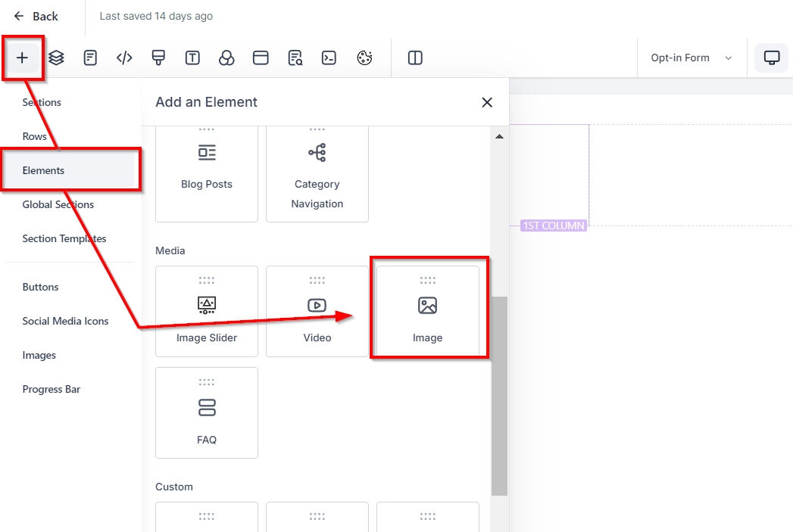
Task: Open Section Templates in sidebar
Action: [64, 238]
